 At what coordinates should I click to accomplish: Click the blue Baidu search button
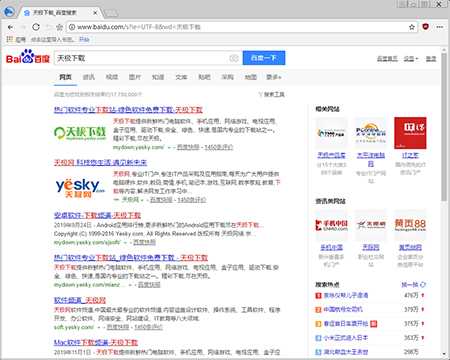point(264,58)
